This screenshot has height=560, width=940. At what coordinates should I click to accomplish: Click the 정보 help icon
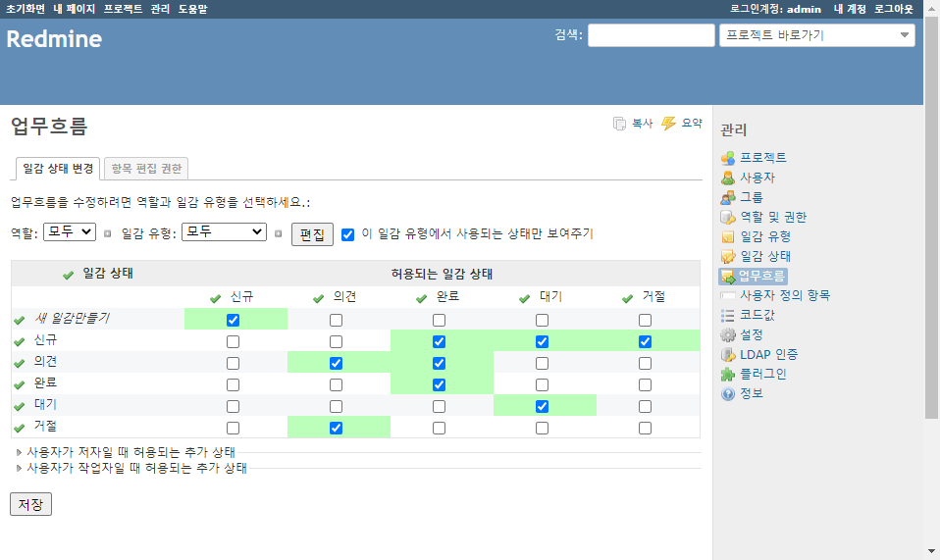point(728,394)
